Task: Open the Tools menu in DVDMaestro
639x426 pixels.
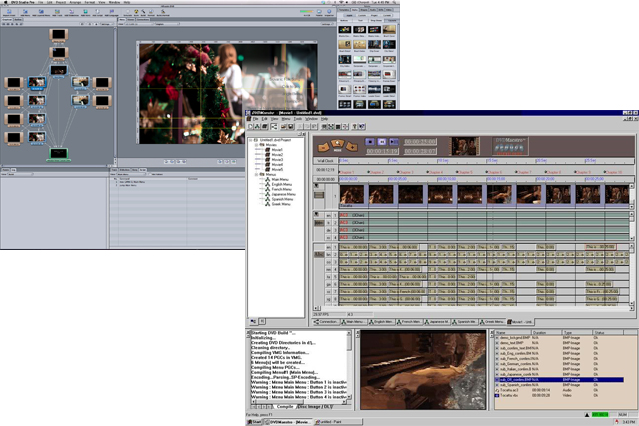Action: (298, 119)
